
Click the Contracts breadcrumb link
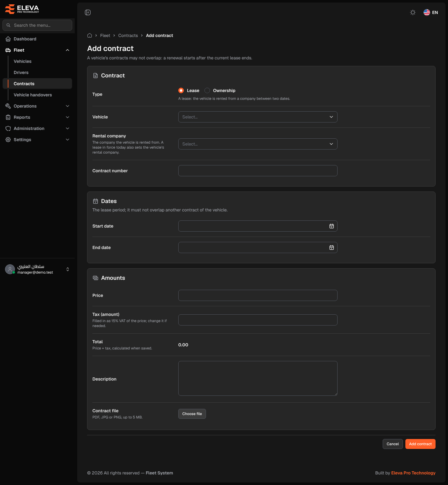click(x=128, y=35)
